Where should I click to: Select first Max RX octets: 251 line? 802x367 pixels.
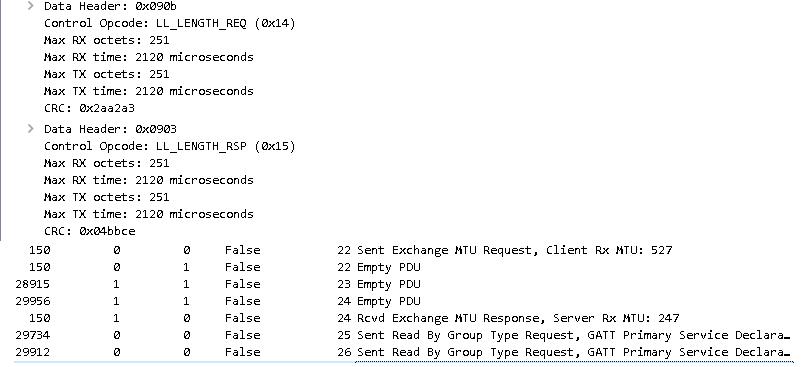(106, 40)
